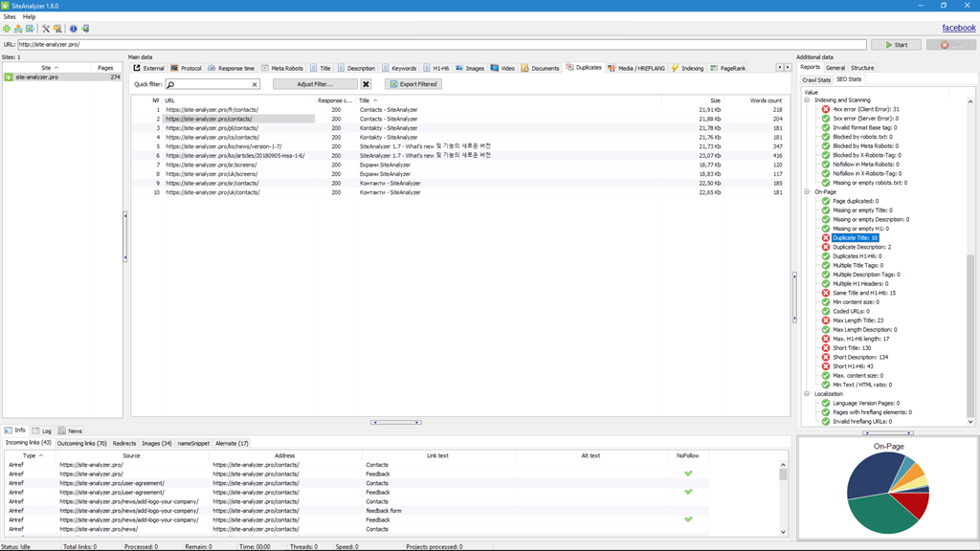Screen dimensions: 980x551
Task: Click the site-analyzer.pro favicon in sites list
Action: 9,77
